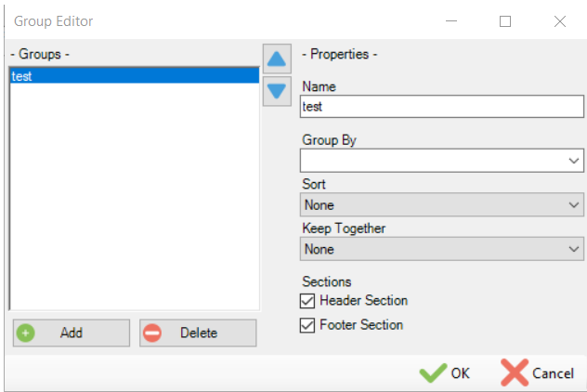Click the empty area of Groups list
Screen dimensions: 587x392
[x=134, y=204]
